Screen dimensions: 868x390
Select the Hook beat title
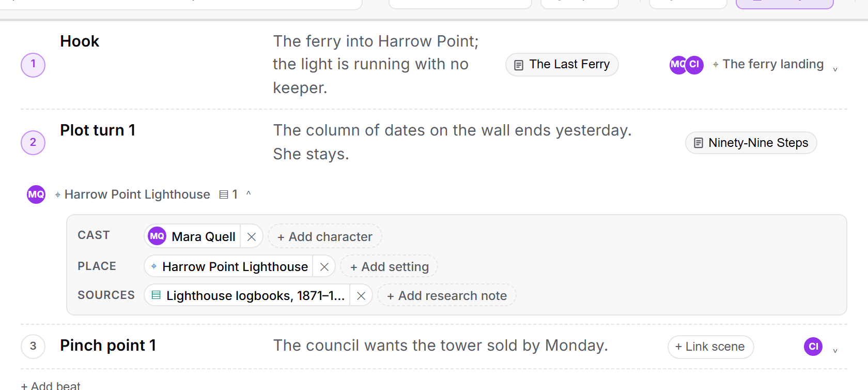coord(80,41)
